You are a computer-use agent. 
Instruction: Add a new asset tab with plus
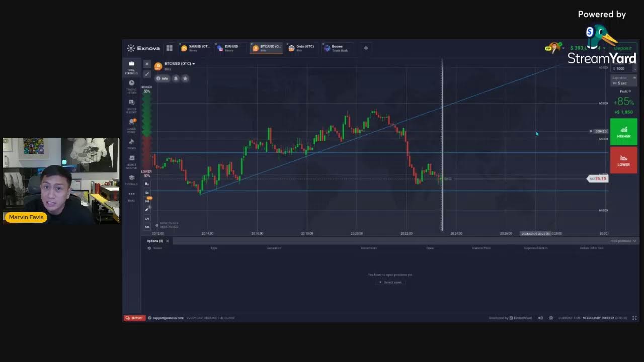click(366, 48)
